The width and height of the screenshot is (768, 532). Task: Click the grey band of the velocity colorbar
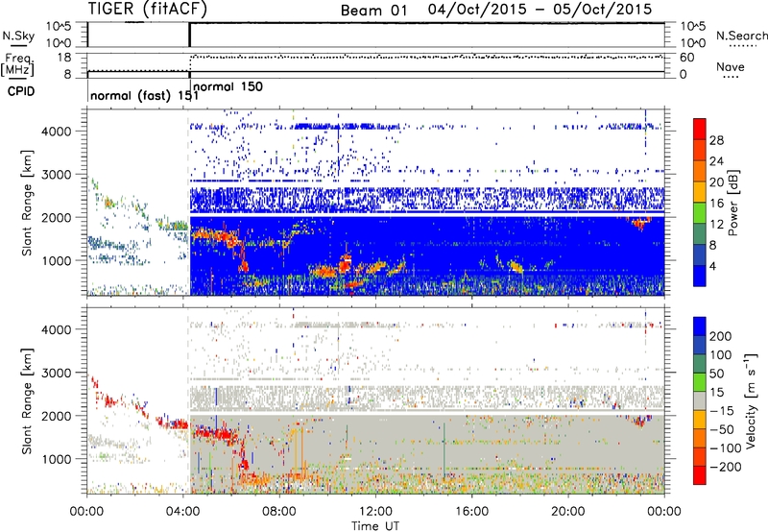pyautogui.click(x=700, y=401)
